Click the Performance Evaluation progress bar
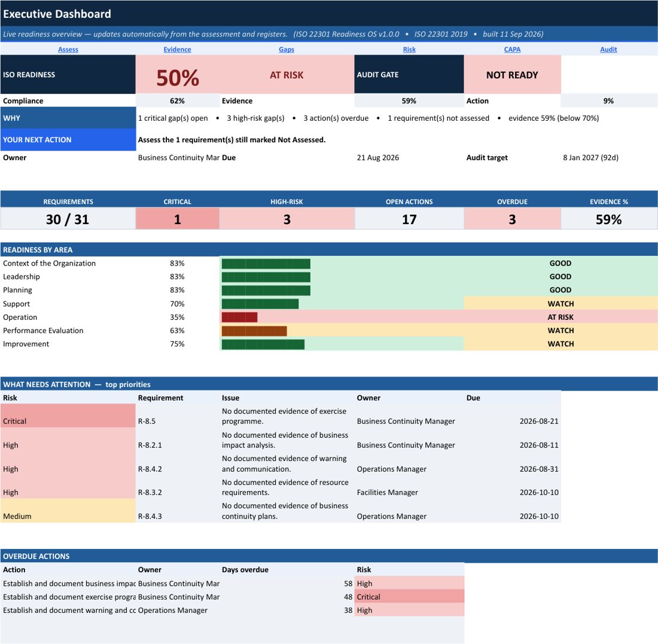Viewport: 658px width, 644px height. click(254, 331)
